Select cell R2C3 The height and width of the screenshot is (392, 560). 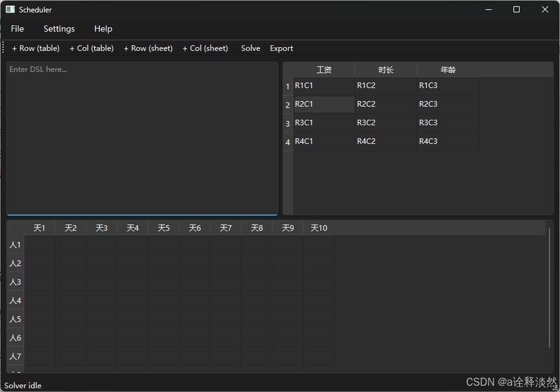[x=448, y=104]
